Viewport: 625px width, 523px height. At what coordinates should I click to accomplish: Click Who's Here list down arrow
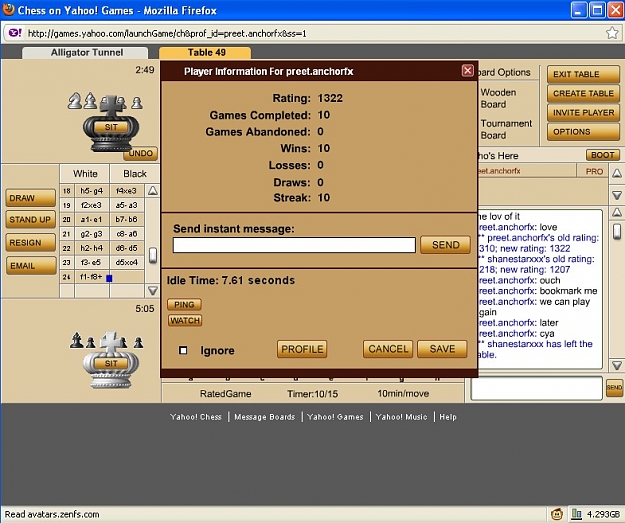tap(617, 195)
